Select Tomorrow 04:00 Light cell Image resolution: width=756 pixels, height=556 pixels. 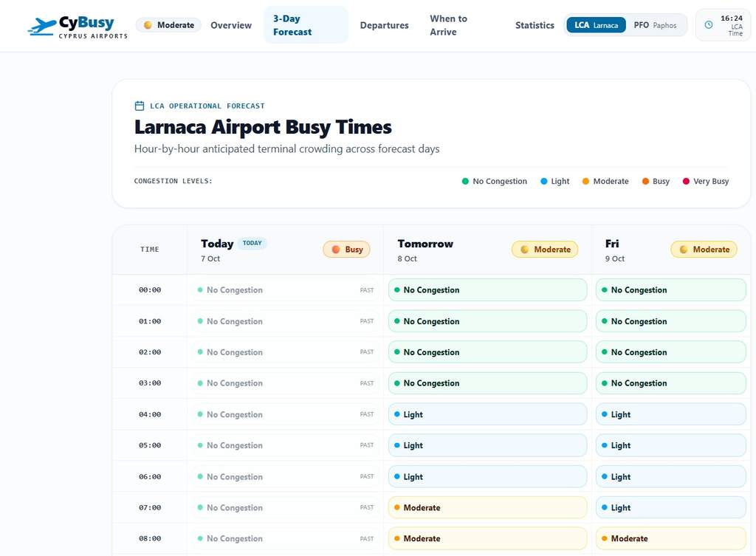pos(487,414)
